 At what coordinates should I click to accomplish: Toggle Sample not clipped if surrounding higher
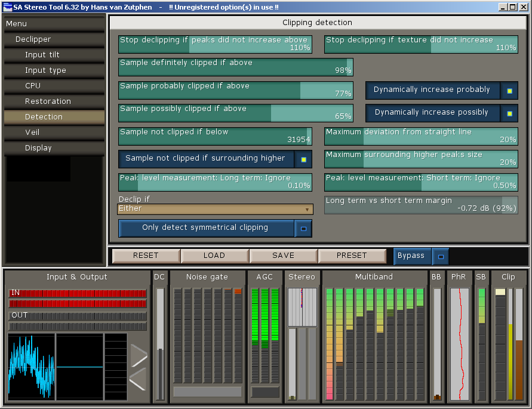[x=303, y=159]
